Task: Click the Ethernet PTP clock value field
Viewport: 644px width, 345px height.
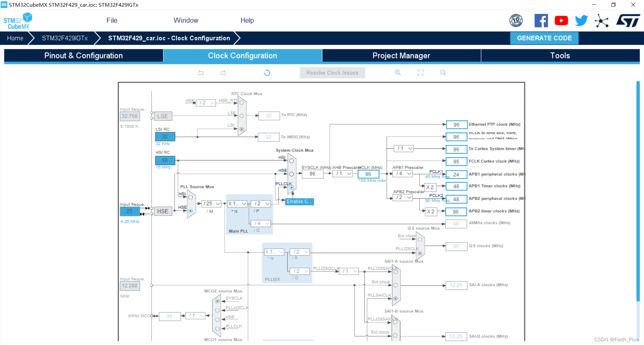Action: click(x=457, y=125)
